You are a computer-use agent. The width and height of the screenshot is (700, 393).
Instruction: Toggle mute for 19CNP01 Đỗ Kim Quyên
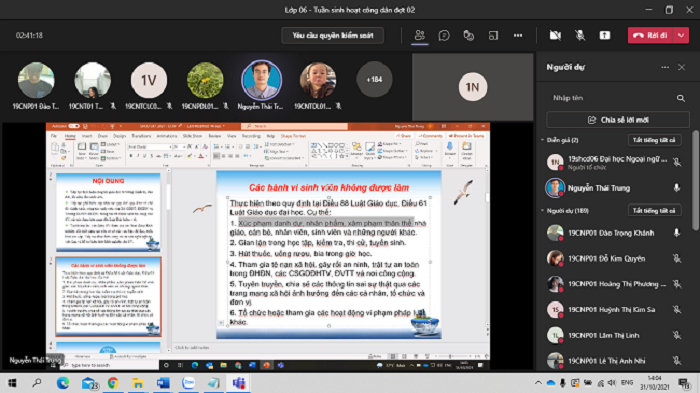[x=677, y=259]
